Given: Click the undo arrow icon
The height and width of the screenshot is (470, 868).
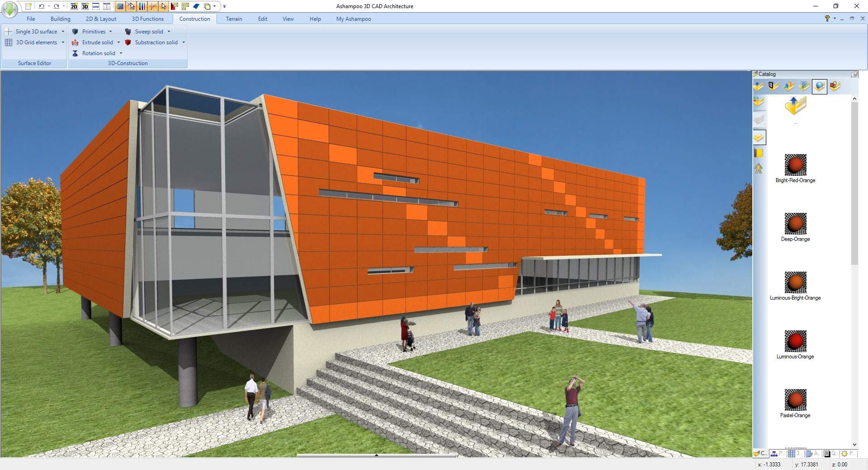Looking at the screenshot, I should (41, 6).
